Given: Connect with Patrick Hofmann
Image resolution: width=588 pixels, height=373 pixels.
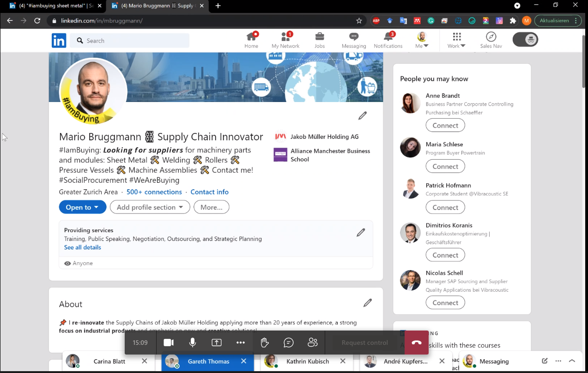Looking at the screenshot, I should click(x=445, y=207).
